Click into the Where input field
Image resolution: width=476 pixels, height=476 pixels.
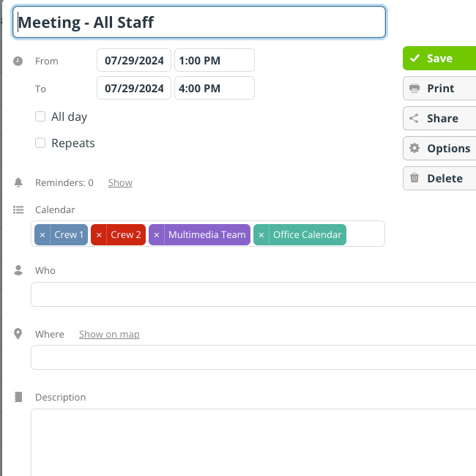point(253,357)
